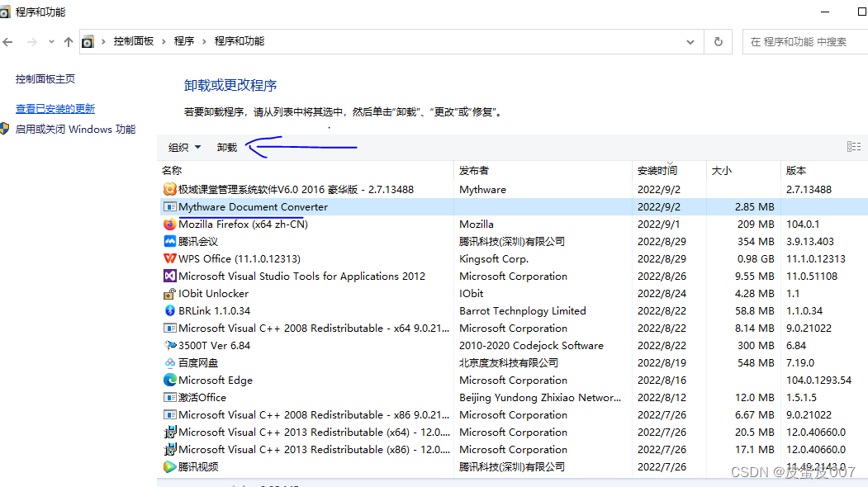Select the IObit Unlocker icon
868x487 pixels.
pyautogui.click(x=170, y=293)
